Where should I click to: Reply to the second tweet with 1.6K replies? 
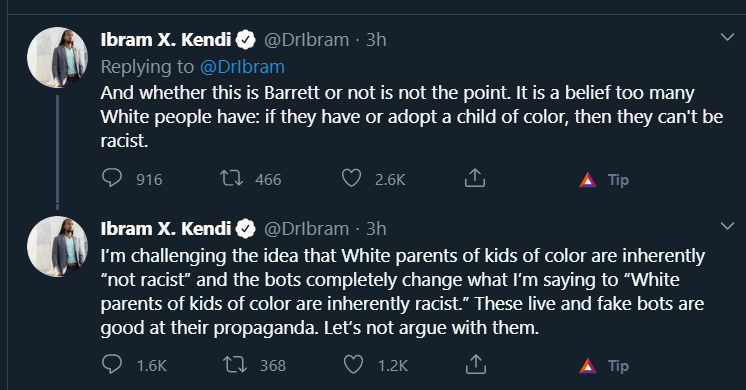click(x=112, y=364)
